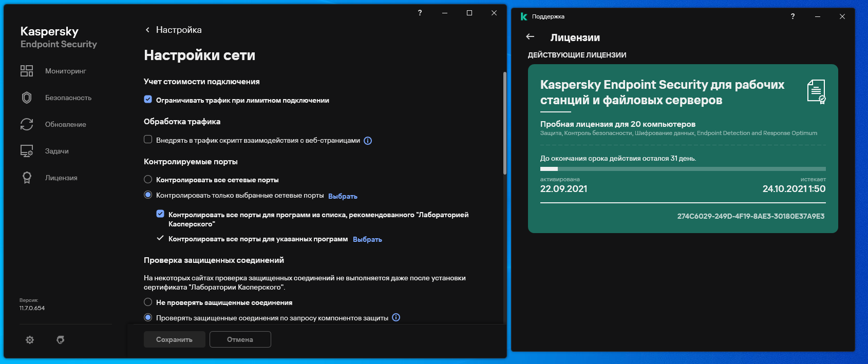
Task: Click Kaspersky Endpoint Security logo text in sidebar
Action: pos(59,37)
